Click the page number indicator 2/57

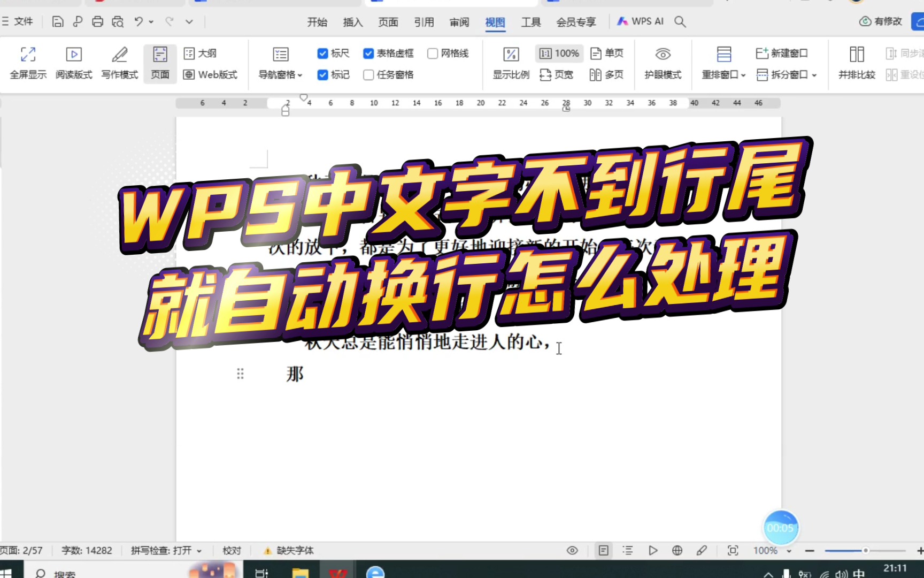pos(21,550)
